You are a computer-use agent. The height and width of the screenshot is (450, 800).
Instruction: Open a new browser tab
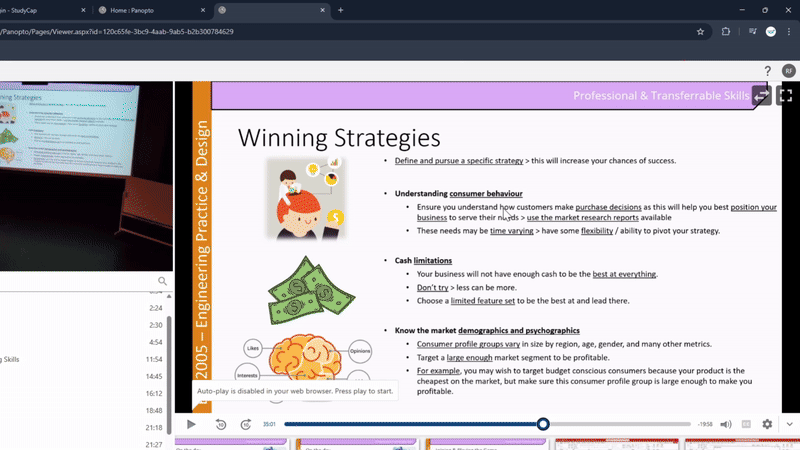click(340, 10)
